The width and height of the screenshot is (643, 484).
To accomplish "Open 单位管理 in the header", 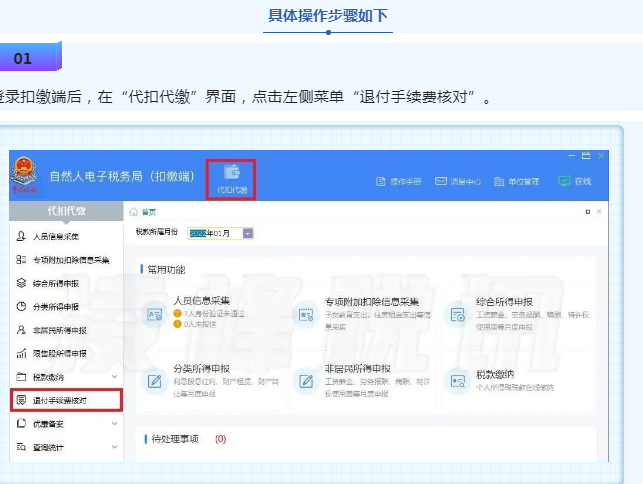I will [x=517, y=181].
